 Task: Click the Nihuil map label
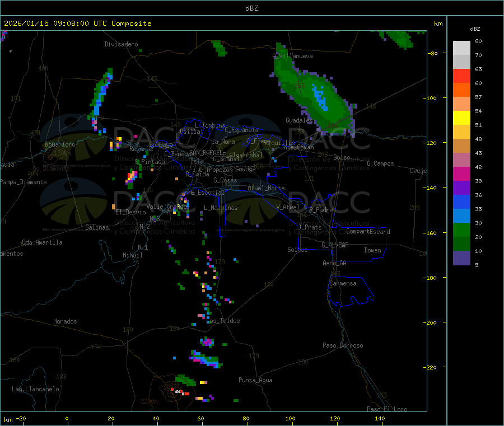click(132, 255)
